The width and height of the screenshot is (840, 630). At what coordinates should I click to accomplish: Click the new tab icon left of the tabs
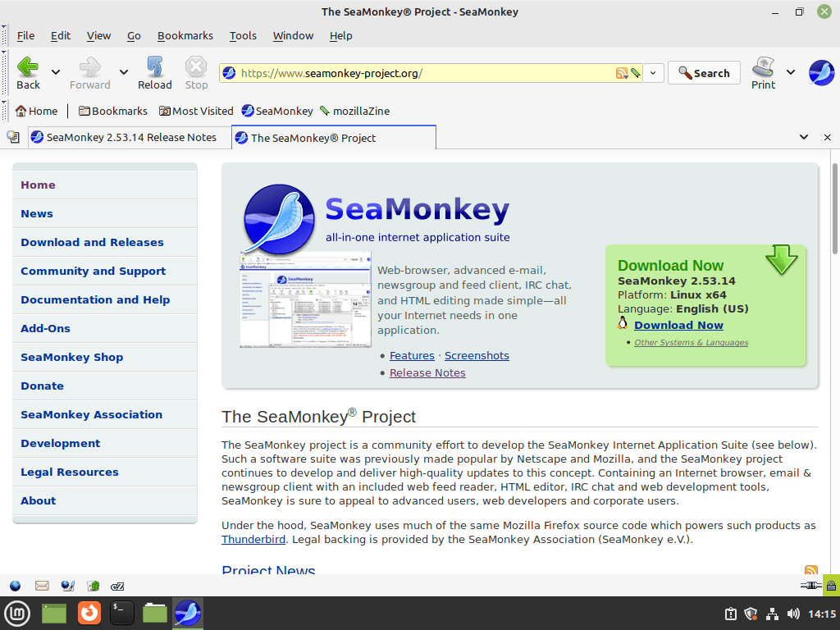(13, 137)
